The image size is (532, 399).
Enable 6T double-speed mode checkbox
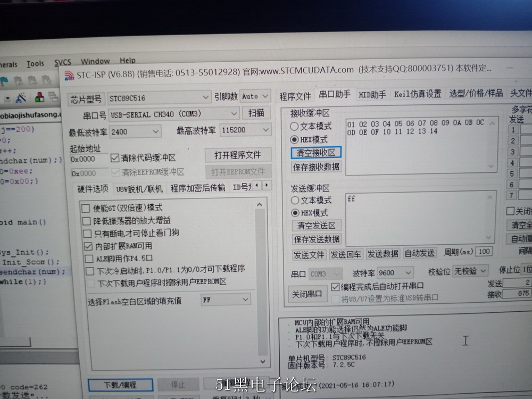coord(86,209)
